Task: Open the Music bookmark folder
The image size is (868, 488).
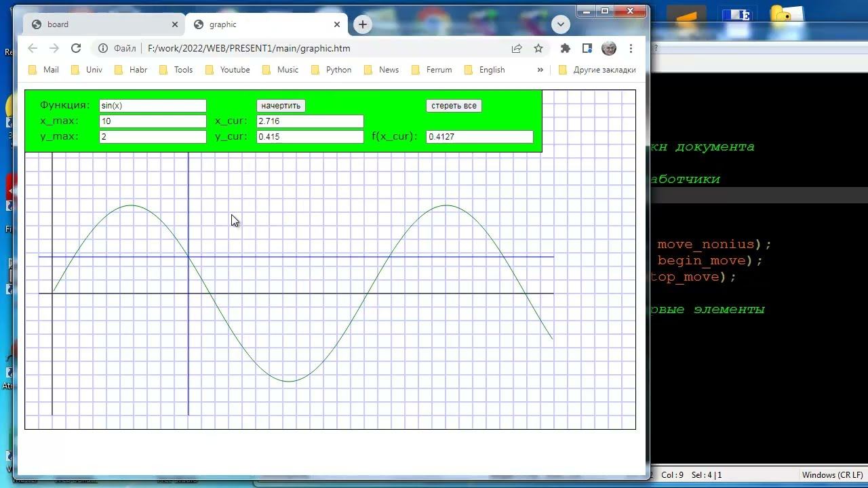Action: 281,70
